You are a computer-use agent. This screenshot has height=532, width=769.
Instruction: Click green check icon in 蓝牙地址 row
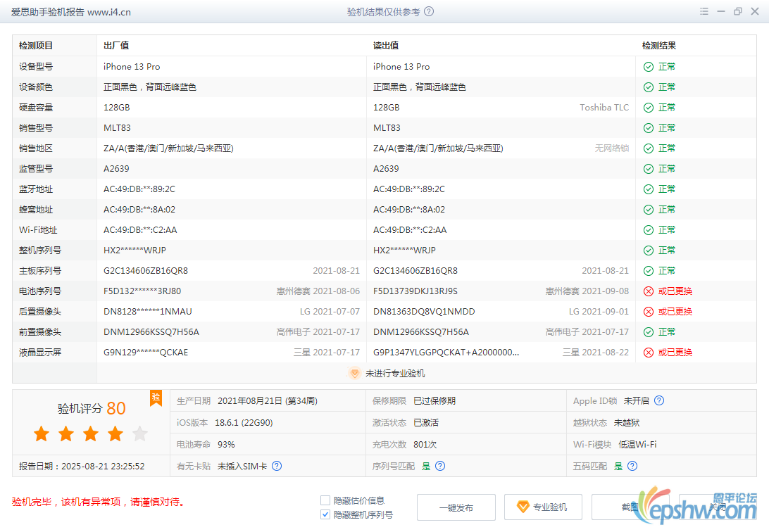pos(649,189)
